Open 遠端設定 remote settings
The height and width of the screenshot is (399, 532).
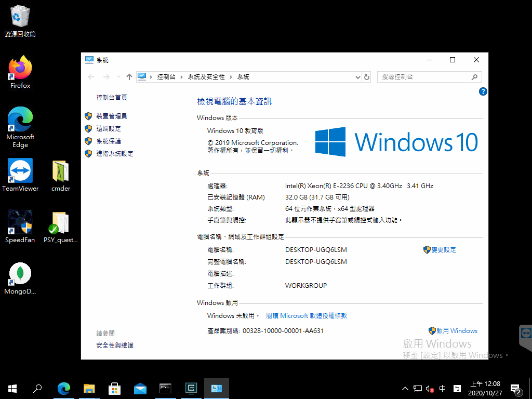click(109, 129)
